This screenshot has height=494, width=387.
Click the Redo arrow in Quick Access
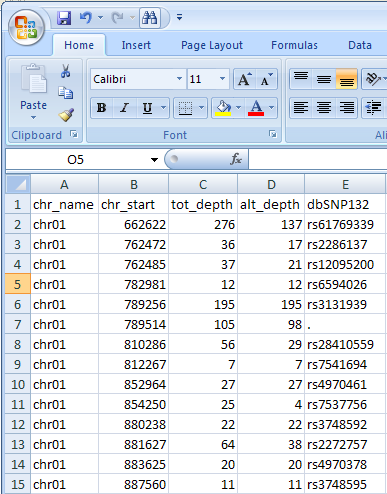tap(117, 18)
